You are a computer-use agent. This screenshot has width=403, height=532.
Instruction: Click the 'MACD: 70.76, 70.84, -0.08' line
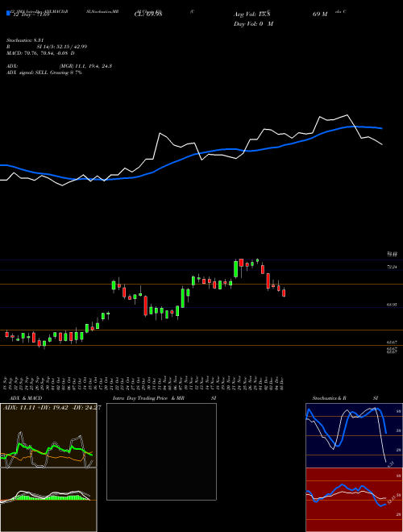(40, 53)
